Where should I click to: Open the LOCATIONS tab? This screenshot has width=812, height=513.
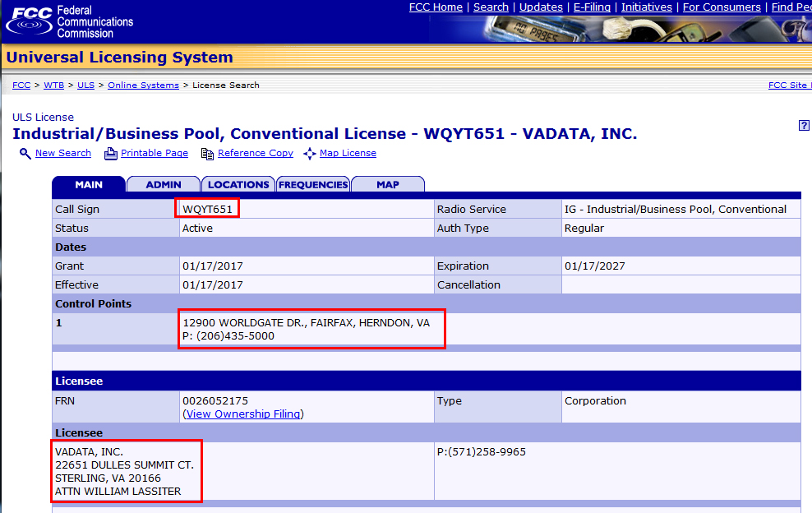pyautogui.click(x=238, y=184)
